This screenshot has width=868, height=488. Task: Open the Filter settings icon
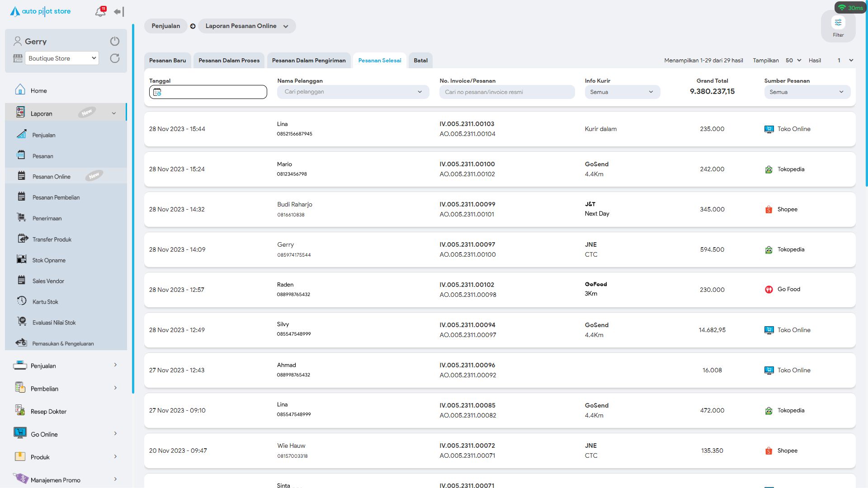click(838, 23)
